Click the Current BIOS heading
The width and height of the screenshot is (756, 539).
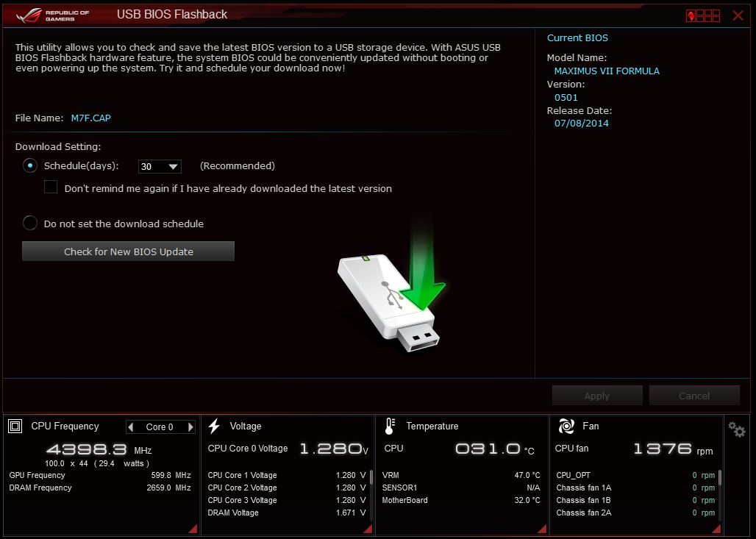[x=577, y=38]
